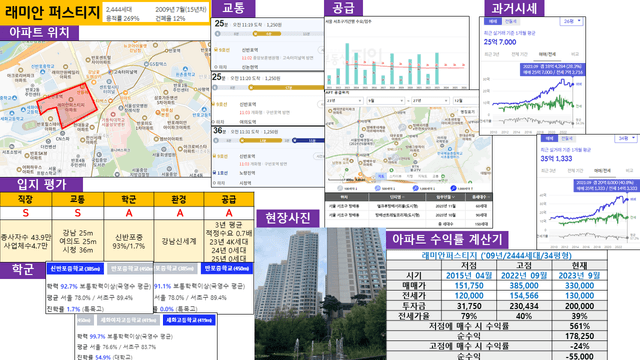Sort supply table by 입주년월 header
The height and width of the screenshot is (360, 640).
(444, 197)
